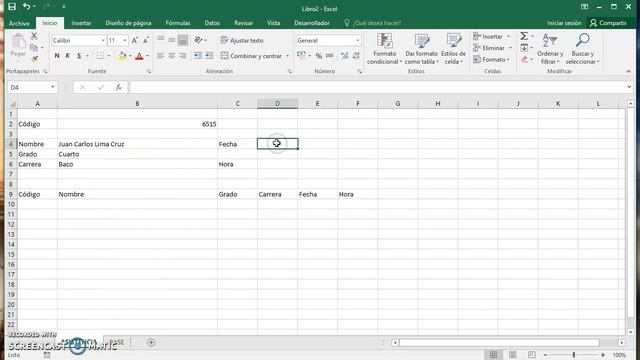This screenshot has width=640, height=360.
Task: Open Dar formato como tabla menu
Action: [421, 49]
